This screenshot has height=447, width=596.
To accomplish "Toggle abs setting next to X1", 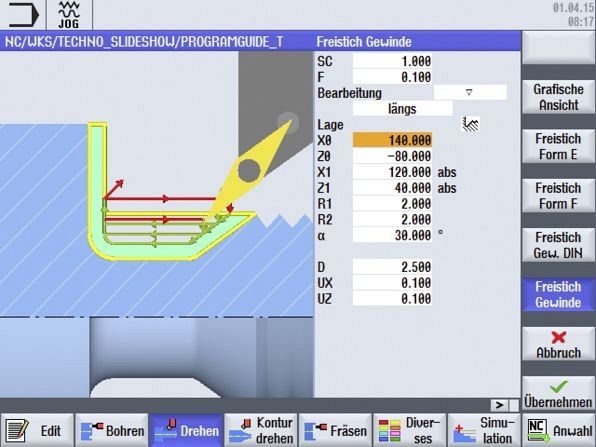I will click(x=447, y=172).
